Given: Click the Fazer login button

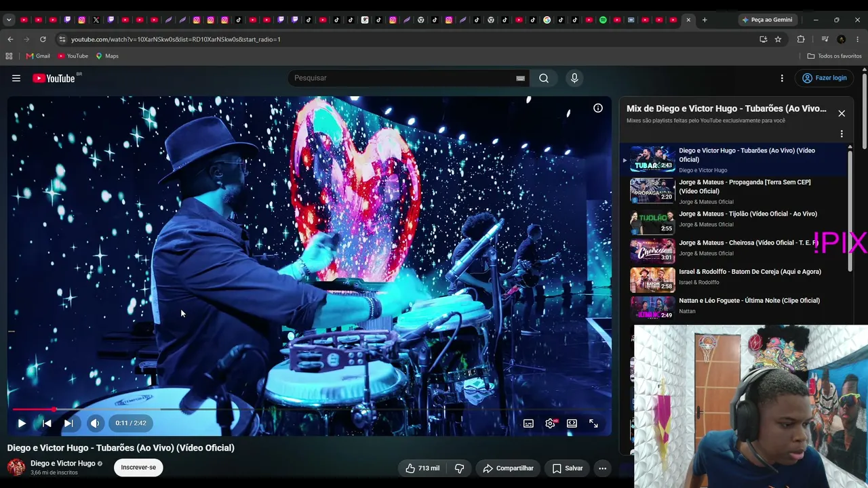Looking at the screenshot, I should (x=824, y=78).
